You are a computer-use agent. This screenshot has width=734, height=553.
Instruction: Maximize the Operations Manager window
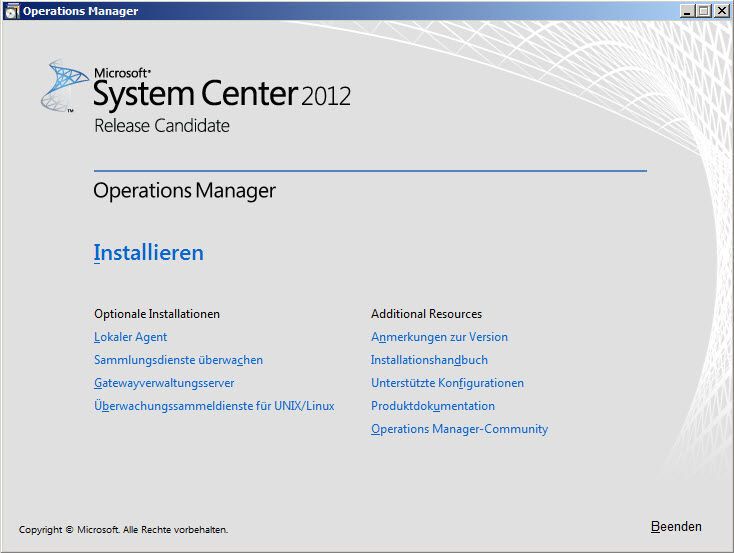(703, 11)
